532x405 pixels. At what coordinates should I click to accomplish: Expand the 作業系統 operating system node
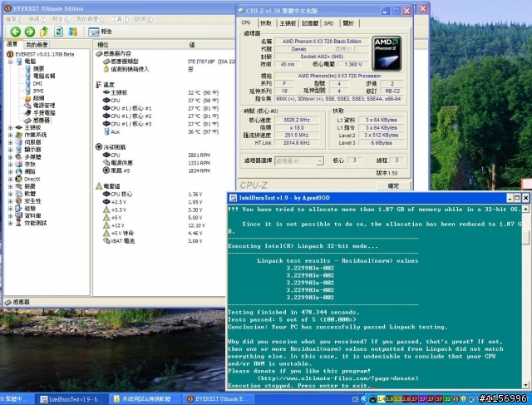click(x=10, y=135)
